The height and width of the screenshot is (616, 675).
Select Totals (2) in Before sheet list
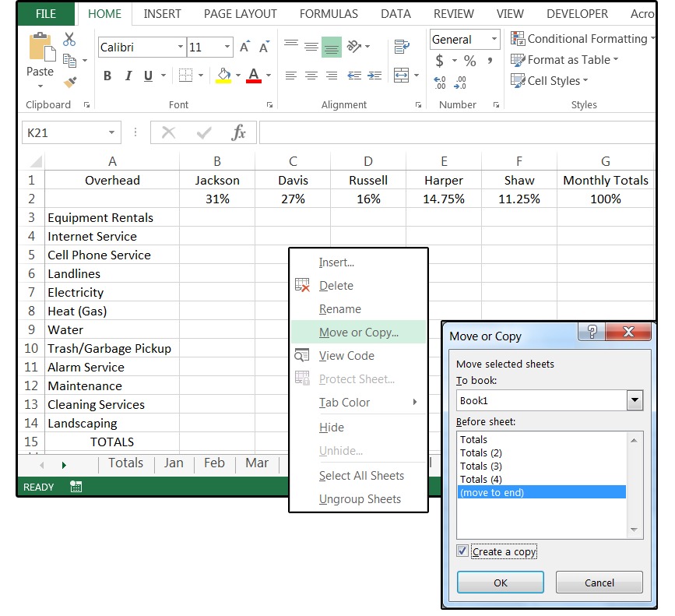[x=542, y=453]
